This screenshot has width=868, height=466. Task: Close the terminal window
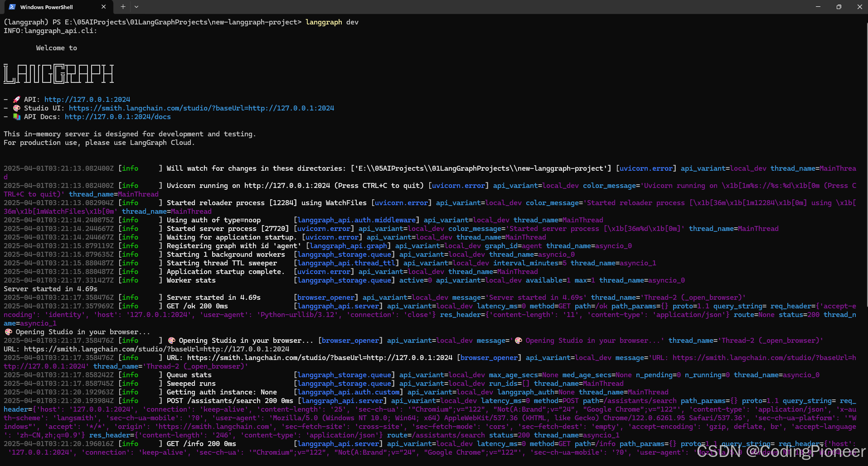859,7
